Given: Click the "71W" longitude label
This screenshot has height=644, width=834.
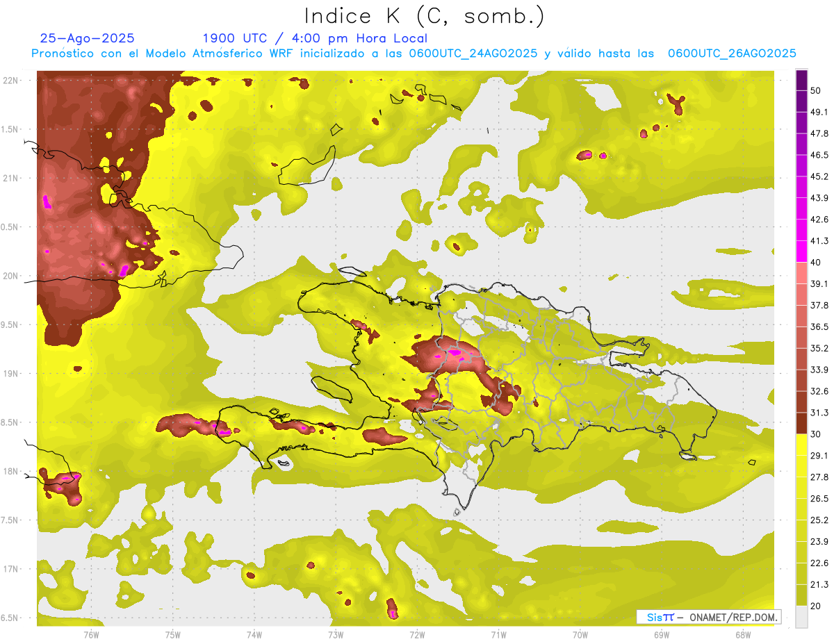Looking at the screenshot, I should tap(498, 634).
